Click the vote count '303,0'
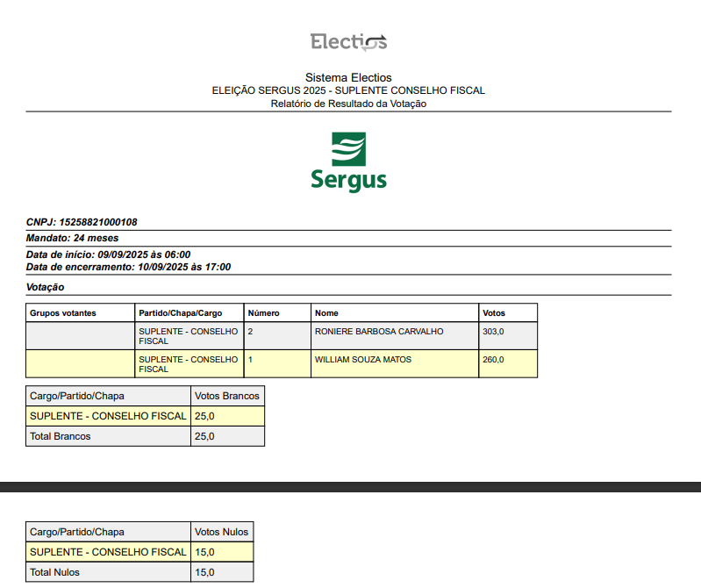This screenshot has width=701, height=588. pyautogui.click(x=493, y=332)
